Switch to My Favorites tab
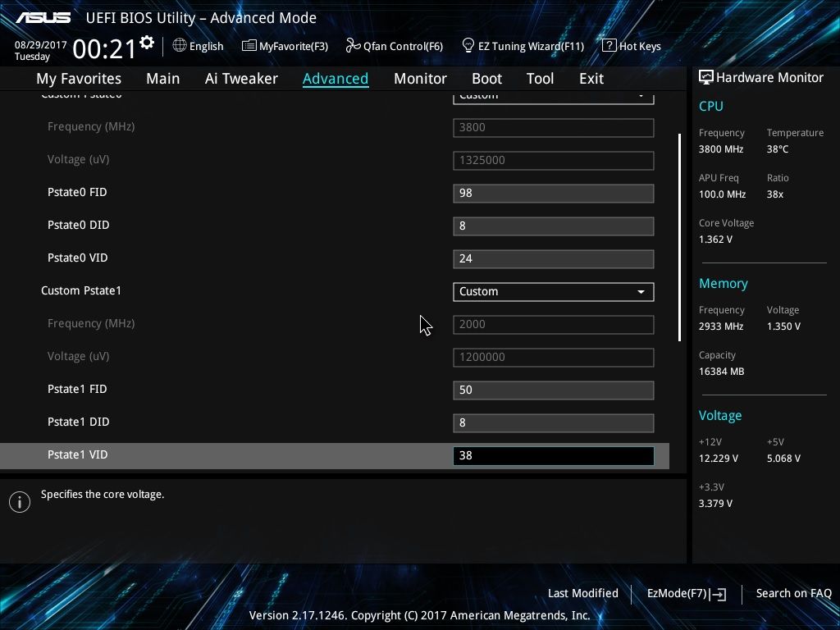 (79, 79)
